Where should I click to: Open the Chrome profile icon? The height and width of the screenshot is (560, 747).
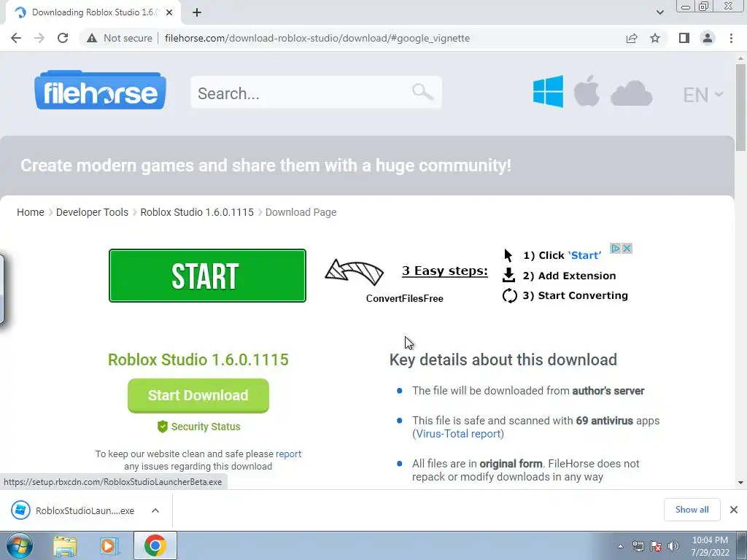(708, 38)
